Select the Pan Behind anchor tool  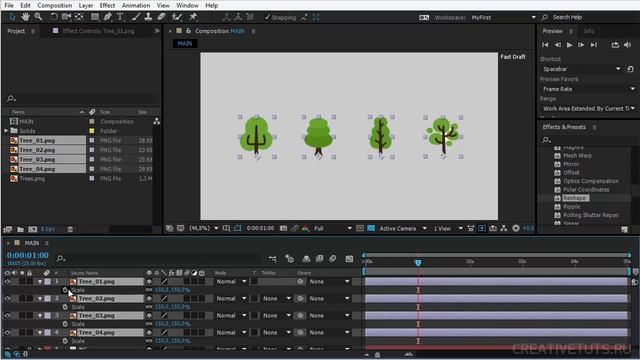click(x=79, y=17)
